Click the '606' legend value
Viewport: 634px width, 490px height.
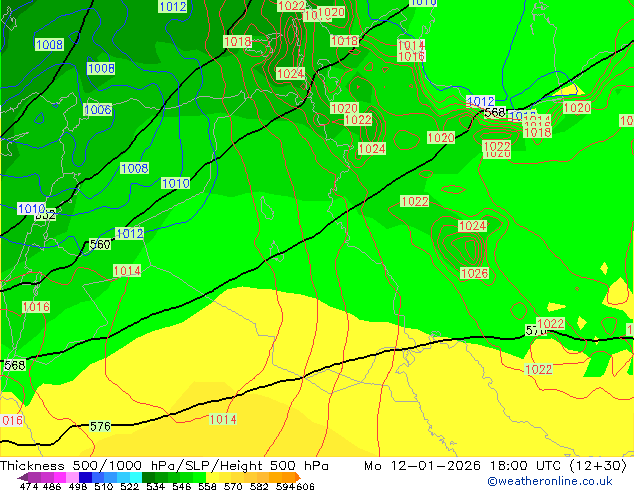coord(305,486)
